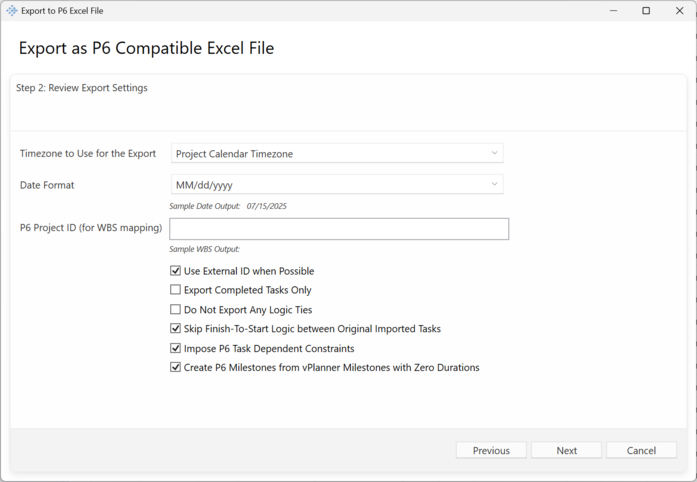Toggle Impose P6 Task Dependent Constraints
This screenshot has height=482, width=697.
pyautogui.click(x=176, y=349)
